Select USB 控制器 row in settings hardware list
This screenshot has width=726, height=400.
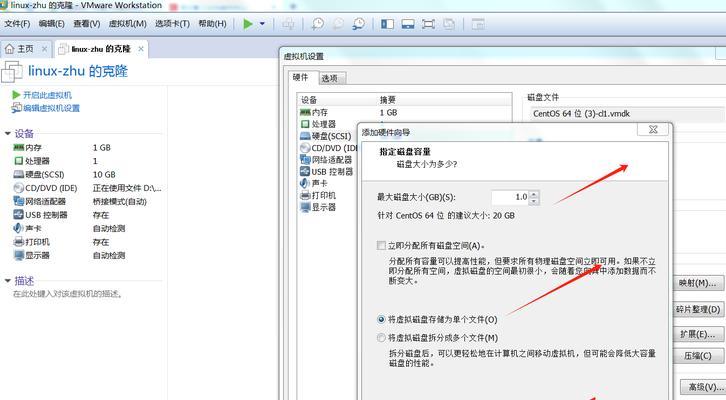point(328,172)
